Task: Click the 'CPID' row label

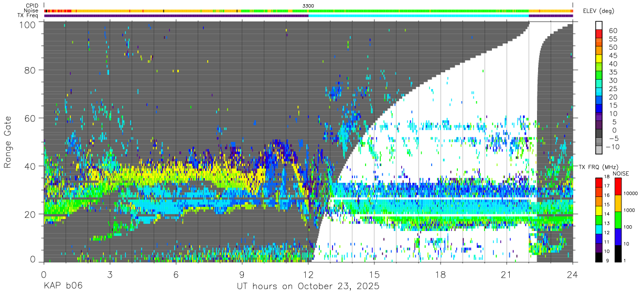Action: 31,6
